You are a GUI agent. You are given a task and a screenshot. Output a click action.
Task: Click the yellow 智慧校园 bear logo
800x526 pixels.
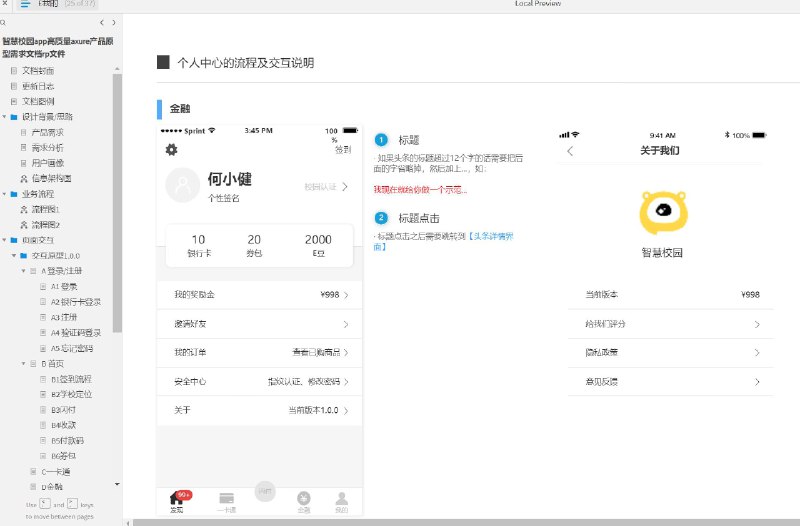[663, 213]
